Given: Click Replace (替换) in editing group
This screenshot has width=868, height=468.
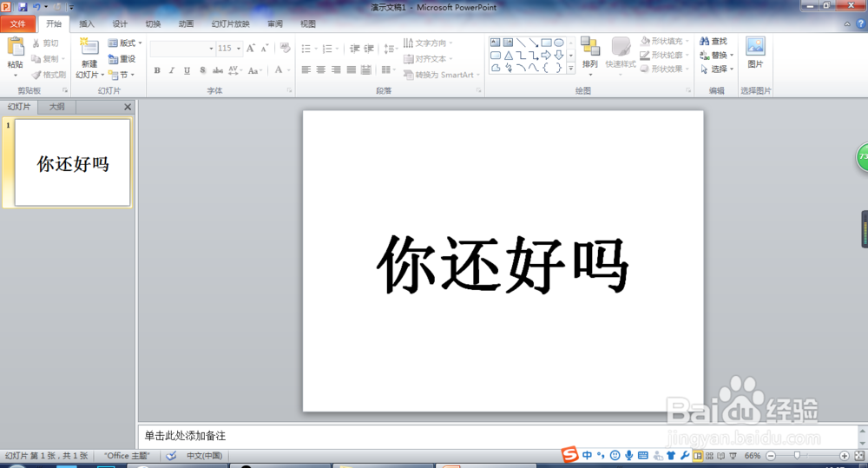Looking at the screenshot, I should coord(716,55).
